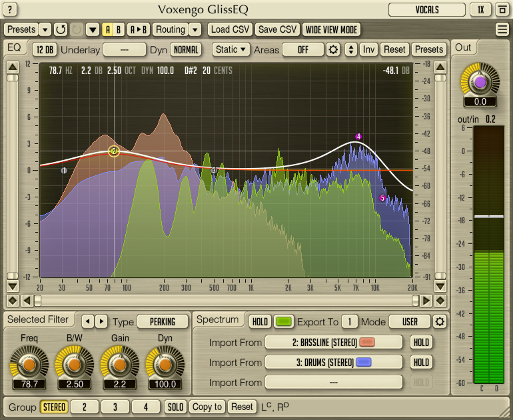Switch to state B

click(119, 30)
